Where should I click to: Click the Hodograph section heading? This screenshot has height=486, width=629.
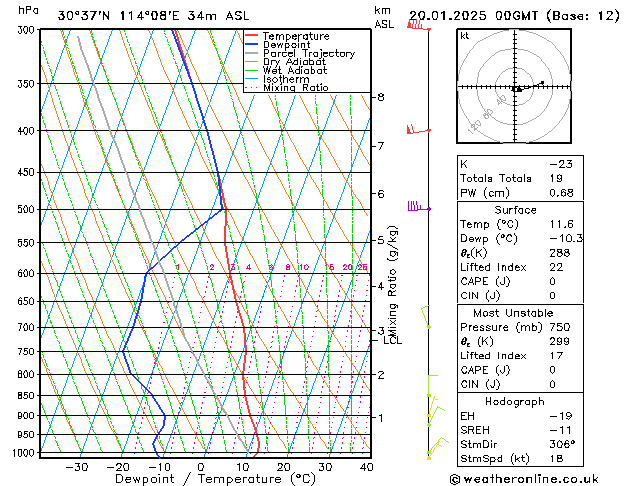pos(515,401)
